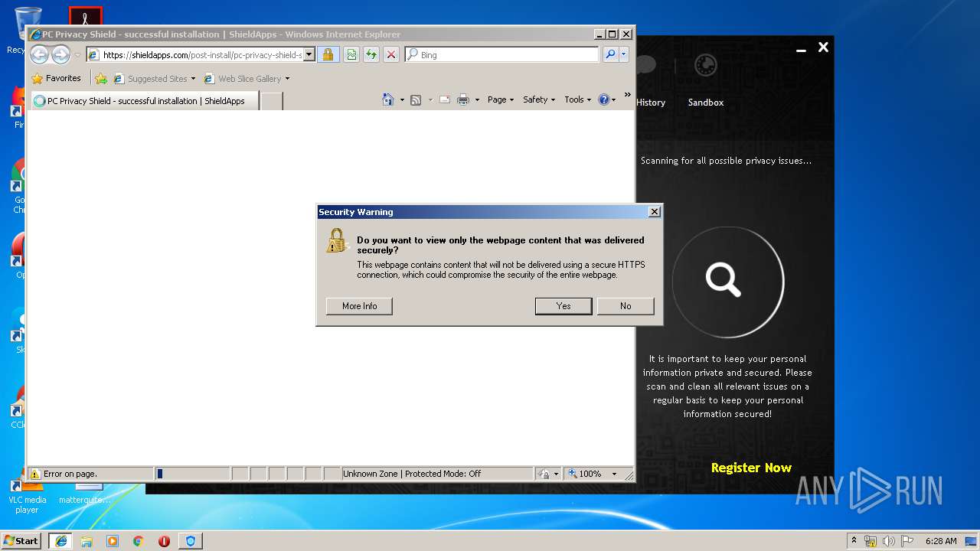This screenshot has height=551, width=980.
Task: Click the red Stop loading icon
Action: coord(391,54)
